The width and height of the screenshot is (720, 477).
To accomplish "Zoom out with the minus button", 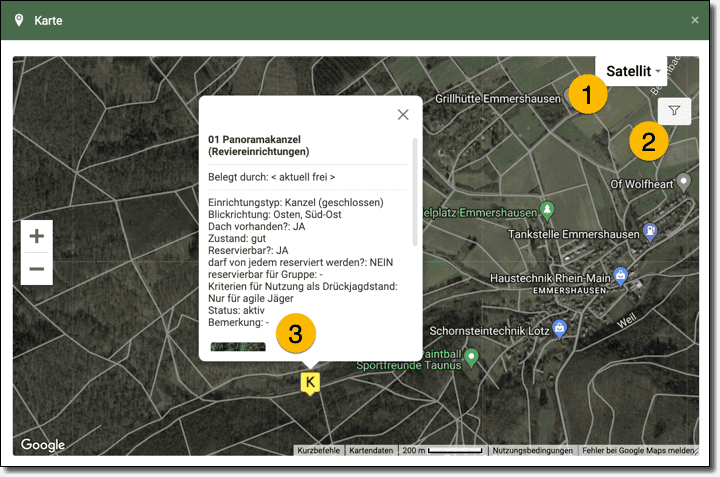I will (x=37, y=269).
